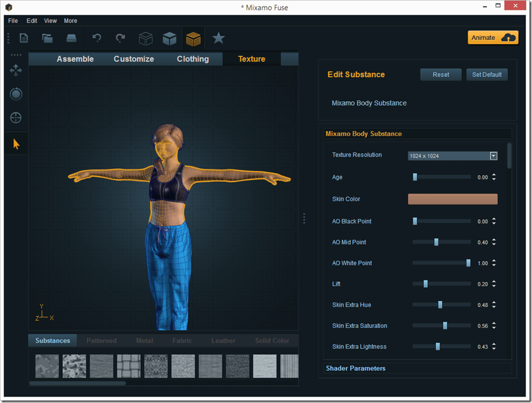Select the arrow pointer tool
The height and width of the screenshot is (403, 532).
click(x=16, y=144)
